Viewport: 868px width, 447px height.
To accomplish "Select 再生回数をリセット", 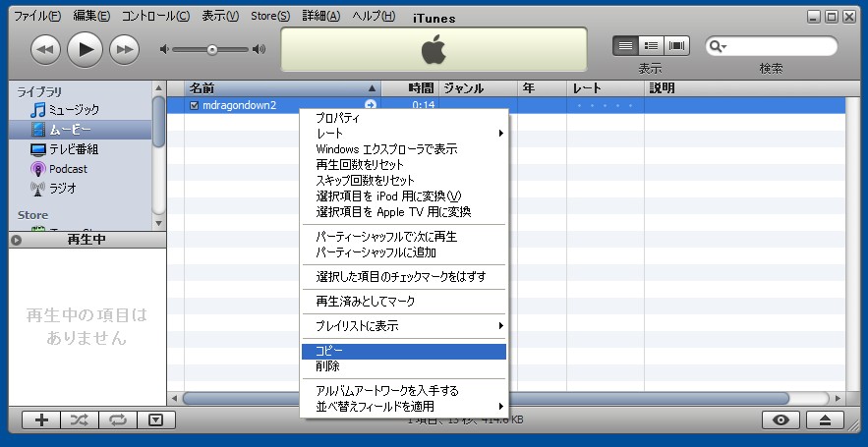I will [x=404, y=165].
